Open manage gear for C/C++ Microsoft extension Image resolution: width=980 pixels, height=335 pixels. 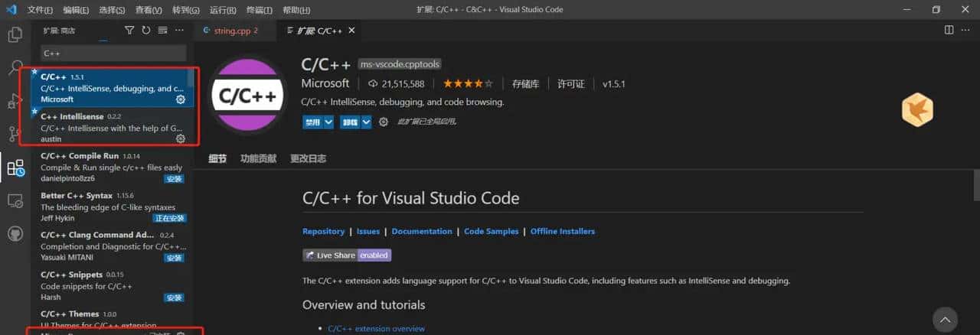coord(181,99)
